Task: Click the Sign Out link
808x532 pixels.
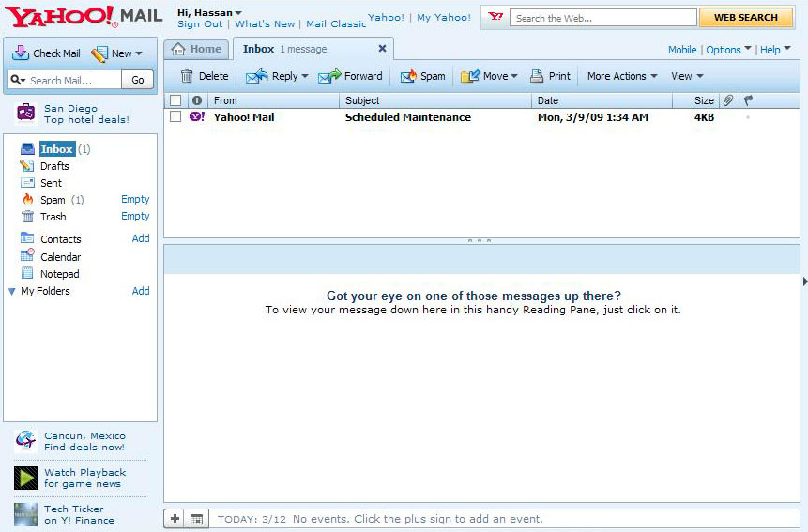Action: (200, 24)
